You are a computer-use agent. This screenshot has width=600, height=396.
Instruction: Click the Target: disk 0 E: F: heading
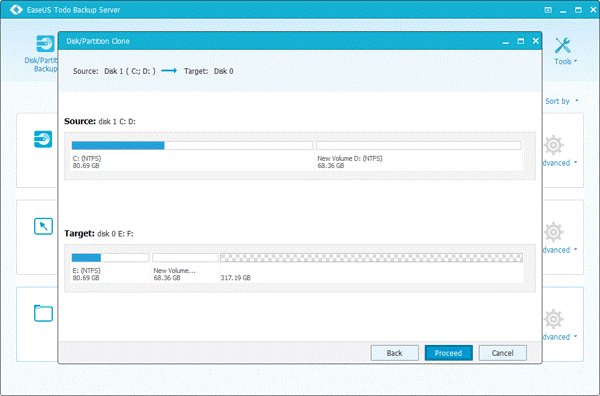[99, 233]
